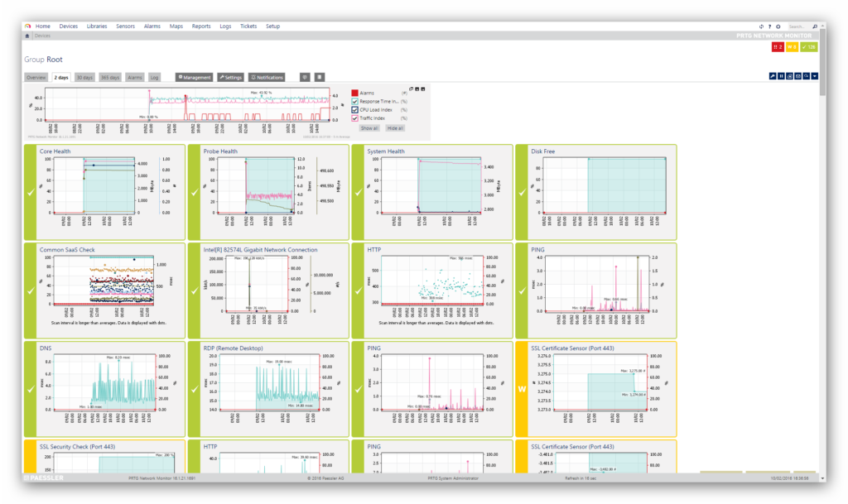Open the Setup menu dropdown
Image resolution: width=848 pixels, height=504 pixels.
[272, 26]
